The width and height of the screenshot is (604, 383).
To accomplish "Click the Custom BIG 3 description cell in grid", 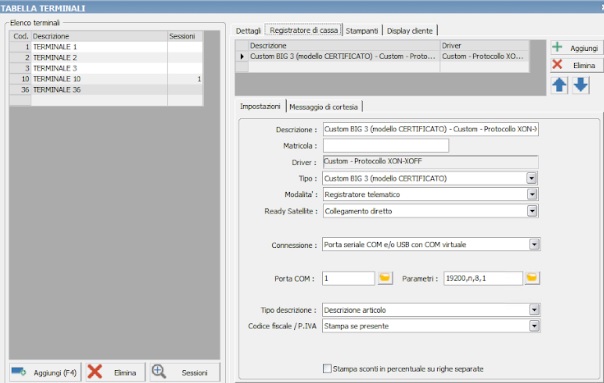I will coord(344,56).
